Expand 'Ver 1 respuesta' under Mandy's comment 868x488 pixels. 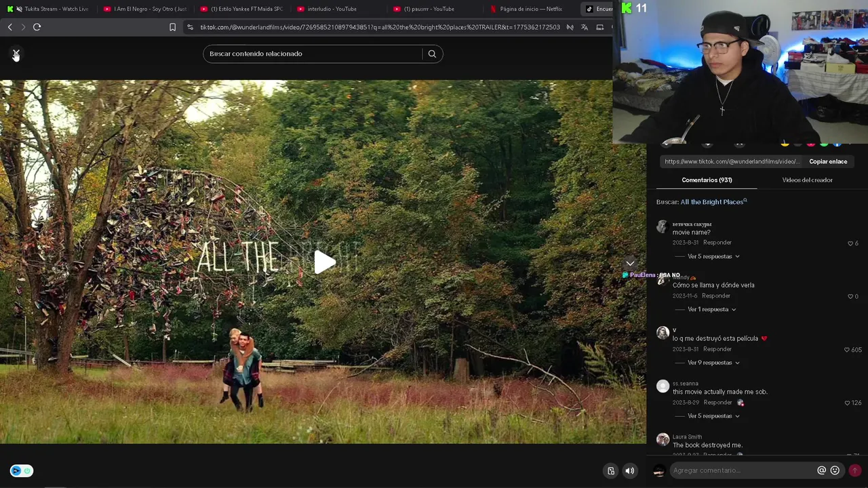(x=712, y=309)
